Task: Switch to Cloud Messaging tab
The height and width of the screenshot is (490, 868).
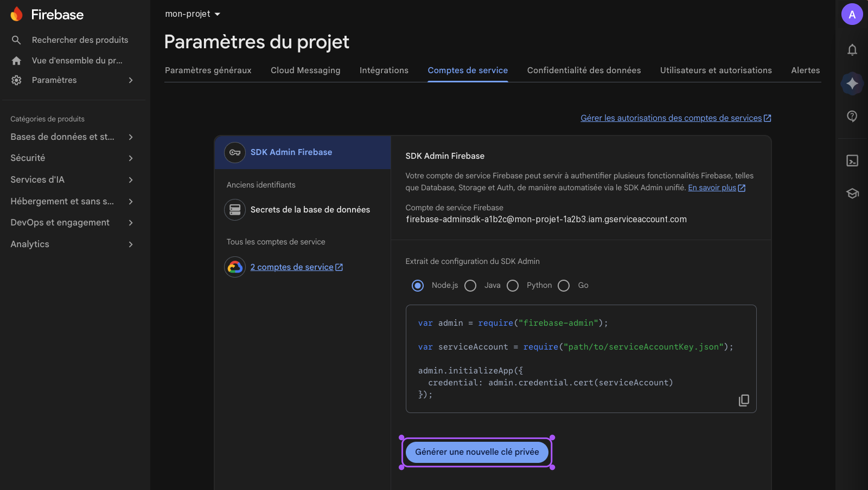Action: [305, 70]
